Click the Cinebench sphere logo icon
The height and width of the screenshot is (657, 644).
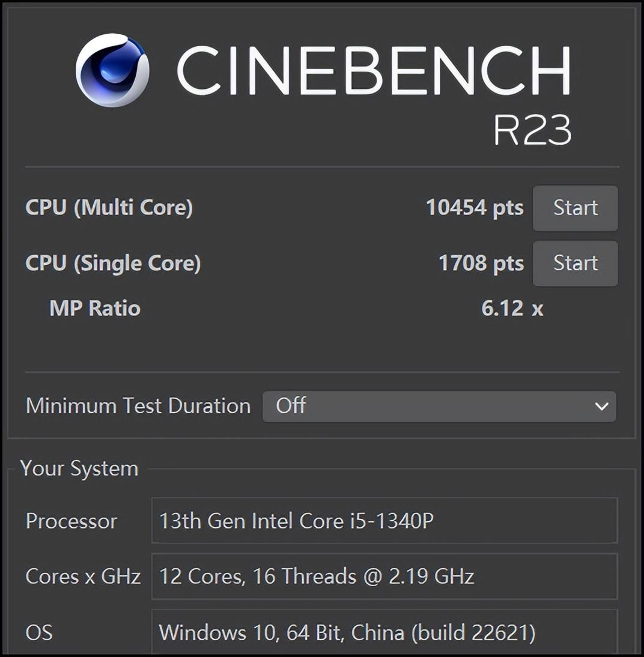(112, 70)
